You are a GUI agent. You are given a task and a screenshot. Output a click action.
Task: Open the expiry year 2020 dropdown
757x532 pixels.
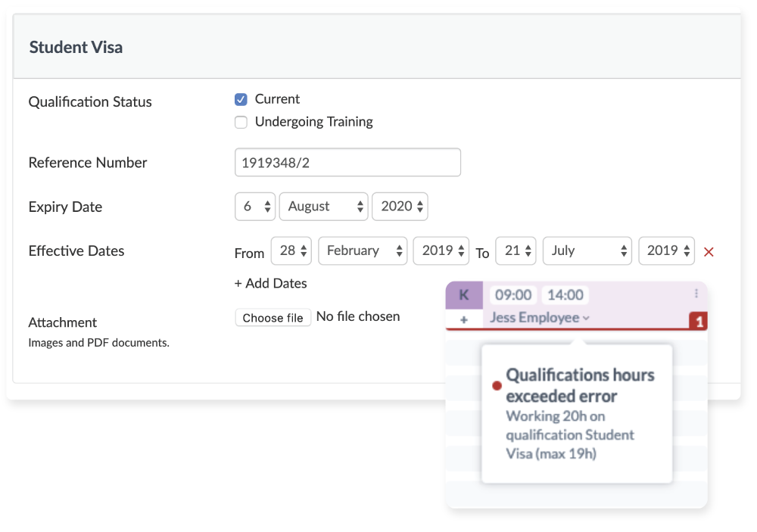pyautogui.click(x=400, y=207)
